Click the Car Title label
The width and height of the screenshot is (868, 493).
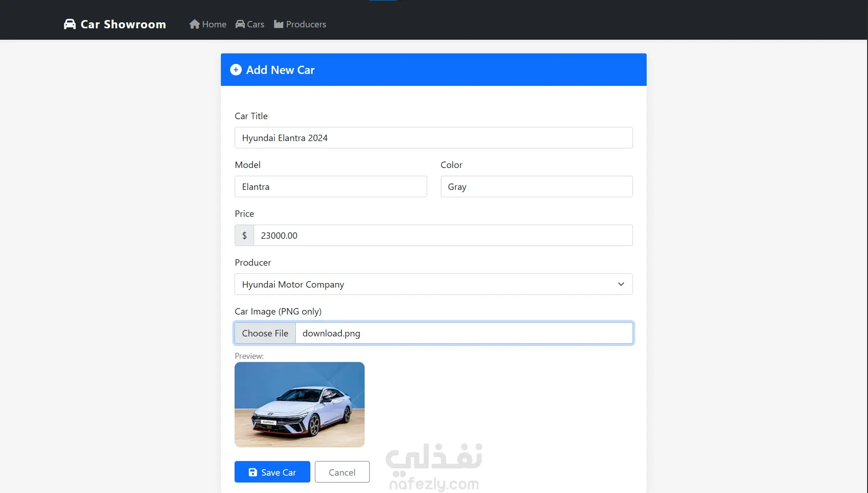point(251,116)
